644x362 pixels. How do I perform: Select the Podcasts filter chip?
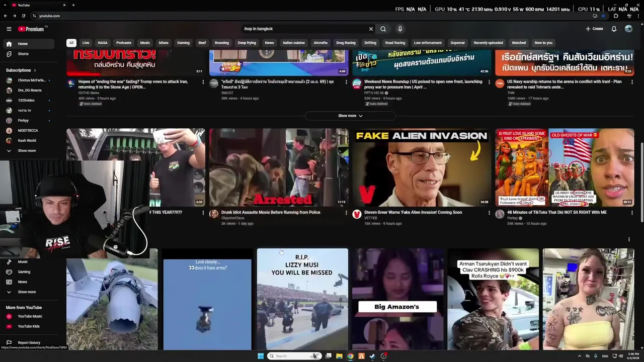[x=124, y=43]
